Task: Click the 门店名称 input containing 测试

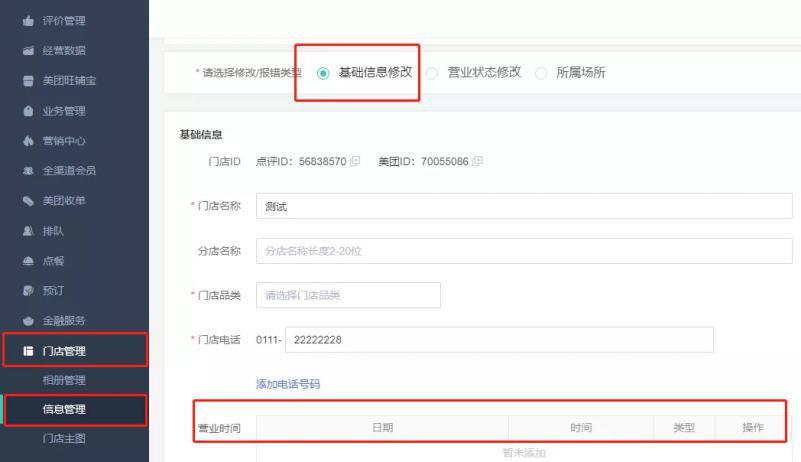Action: [x=524, y=206]
